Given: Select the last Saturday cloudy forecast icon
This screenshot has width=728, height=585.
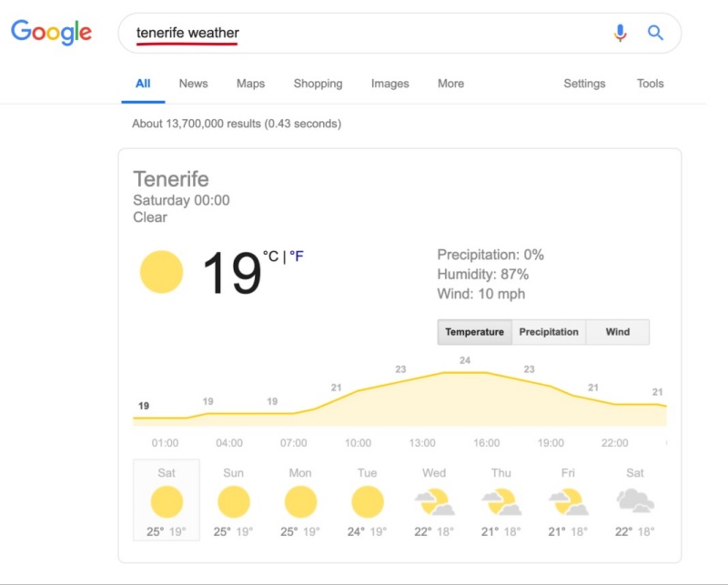Looking at the screenshot, I should 635,500.
